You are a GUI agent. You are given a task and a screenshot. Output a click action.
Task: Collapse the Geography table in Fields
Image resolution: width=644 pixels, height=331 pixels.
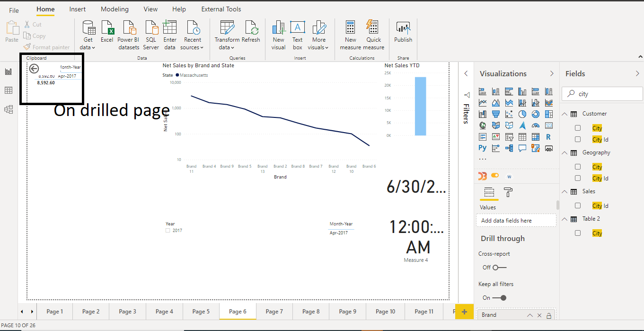click(x=564, y=152)
